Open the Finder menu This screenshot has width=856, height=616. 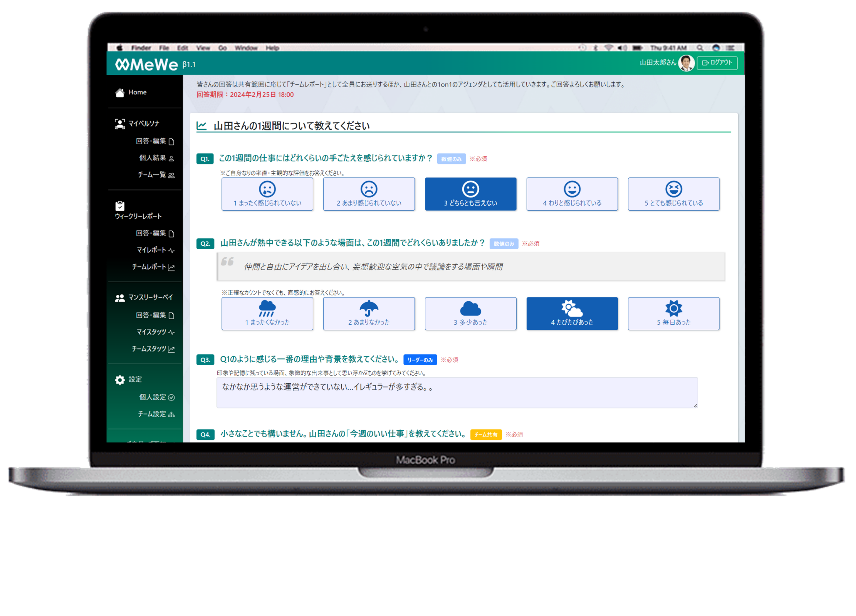tap(141, 48)
